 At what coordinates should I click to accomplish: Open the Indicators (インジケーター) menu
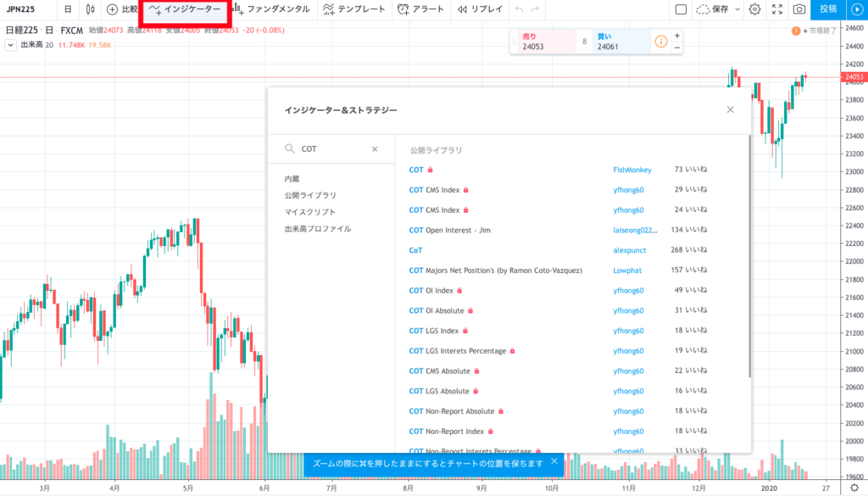[x=185, y=10]
